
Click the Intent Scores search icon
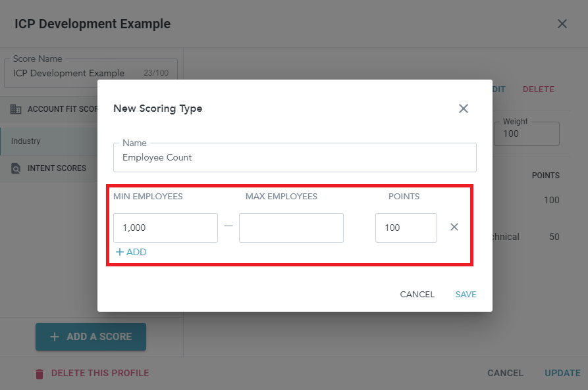[16, 168]
